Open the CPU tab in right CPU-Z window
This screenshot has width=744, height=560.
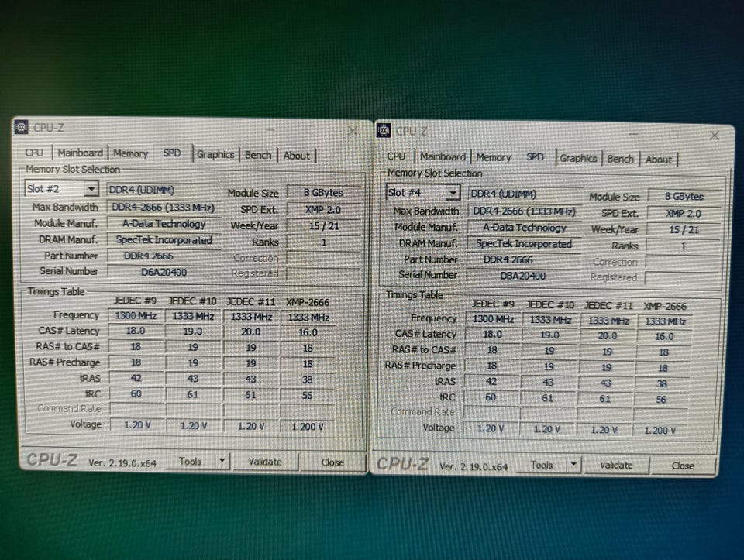pyautogui.click(x=396, y=156)
